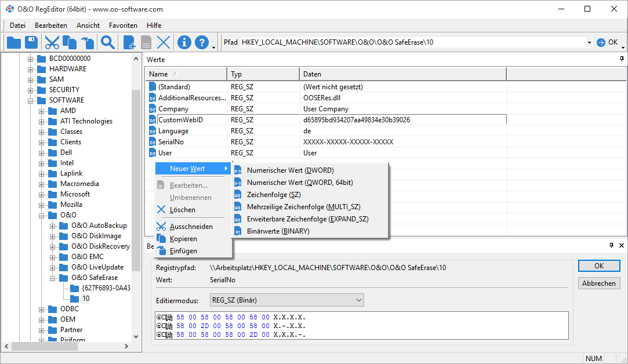Image resolution: width=628 pixels, height=364 pixels.
Task: Open the Editiermodus combo box
Action: click(x=287, y=300)
